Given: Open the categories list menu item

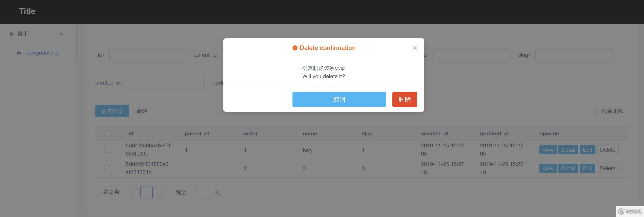Looking at the screenshot, I should tap(42, 53).
